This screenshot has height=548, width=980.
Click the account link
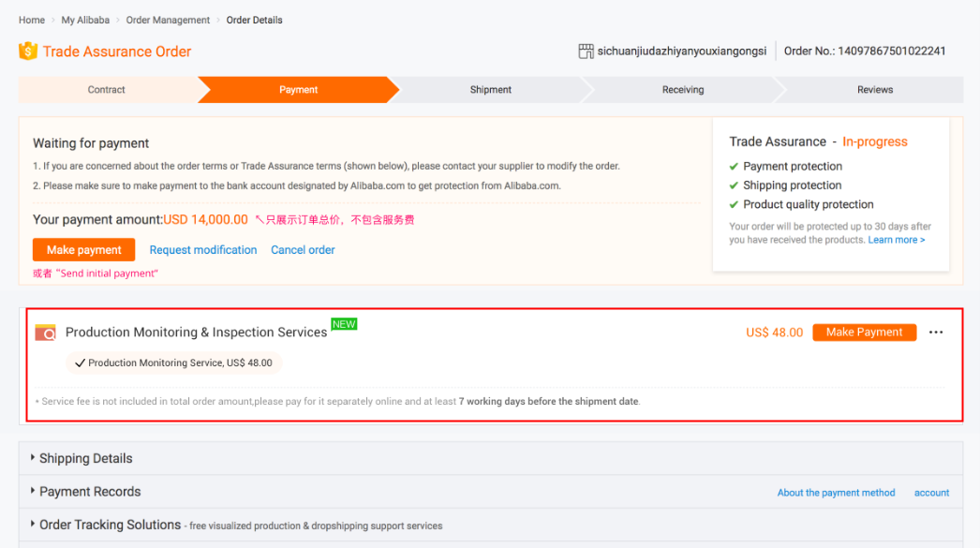(931, 493)
